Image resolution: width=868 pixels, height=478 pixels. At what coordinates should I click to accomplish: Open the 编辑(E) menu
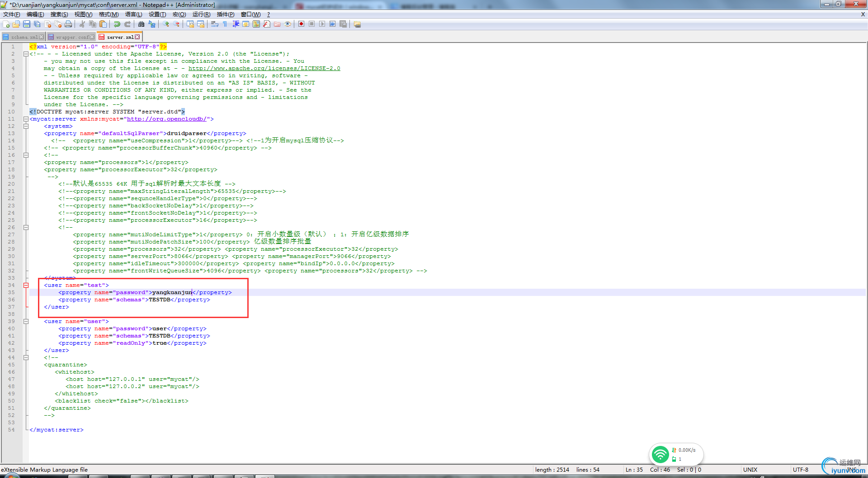(35, 14)
